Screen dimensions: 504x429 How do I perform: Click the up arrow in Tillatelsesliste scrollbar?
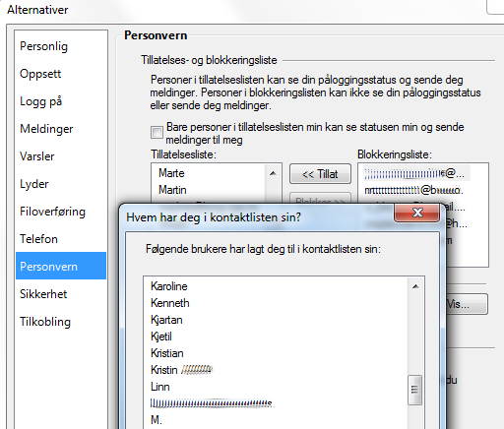[x=273, y=173]
